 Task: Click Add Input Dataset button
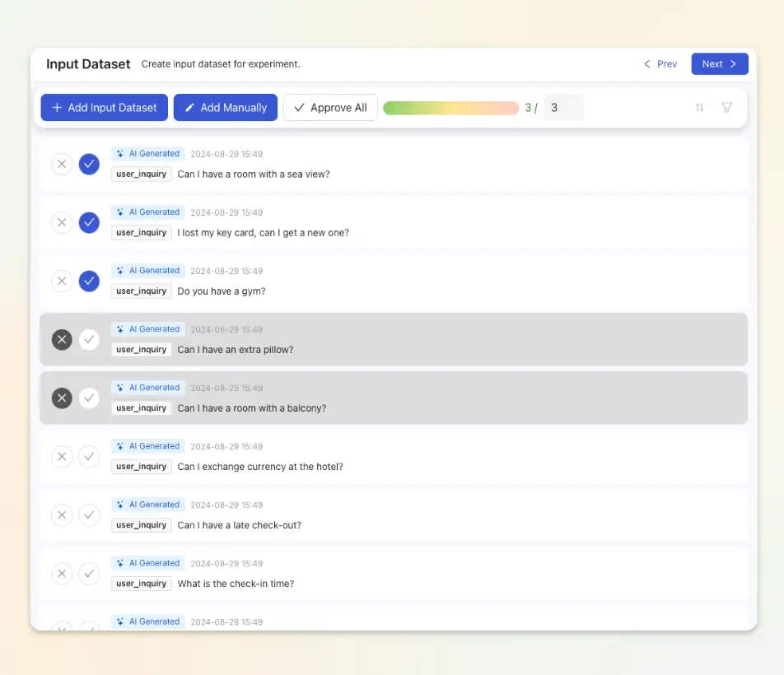pos(105,107)
